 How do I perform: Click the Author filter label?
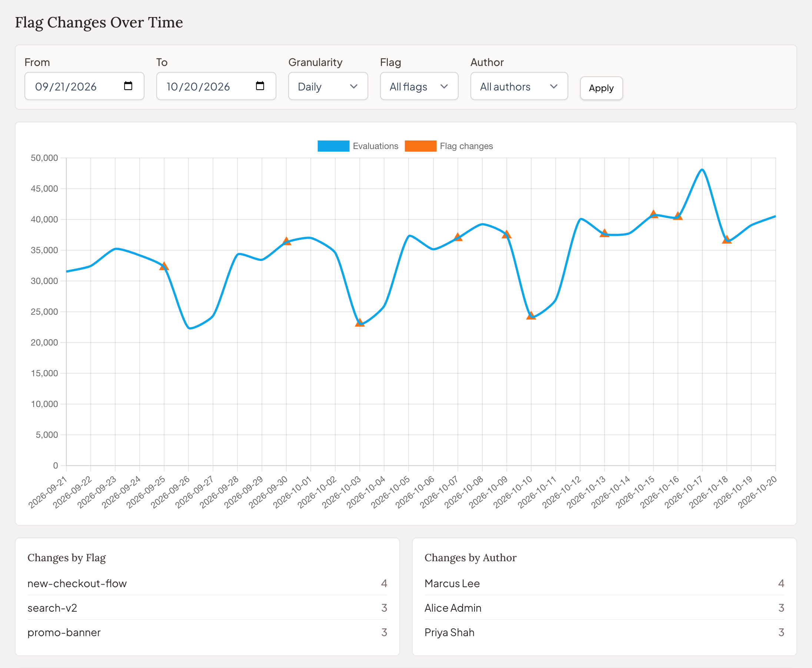pyautogui.click(x=487, y=62)
